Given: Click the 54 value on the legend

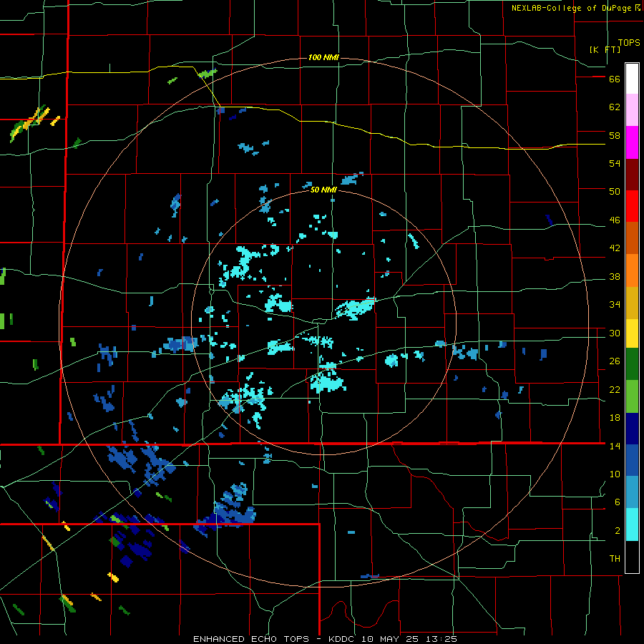Looking at the screenshot, I should (615, 163).
